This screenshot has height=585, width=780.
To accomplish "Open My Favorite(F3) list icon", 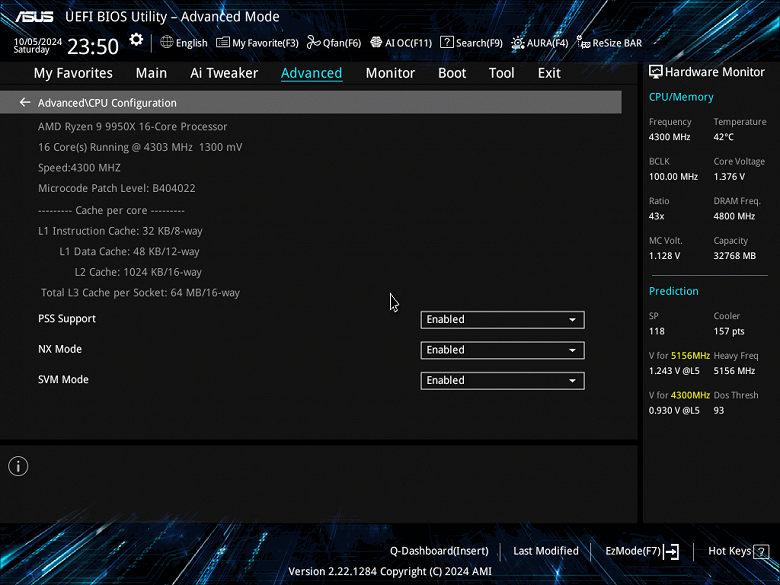I will pyautogui.click(x=222, y=42).
